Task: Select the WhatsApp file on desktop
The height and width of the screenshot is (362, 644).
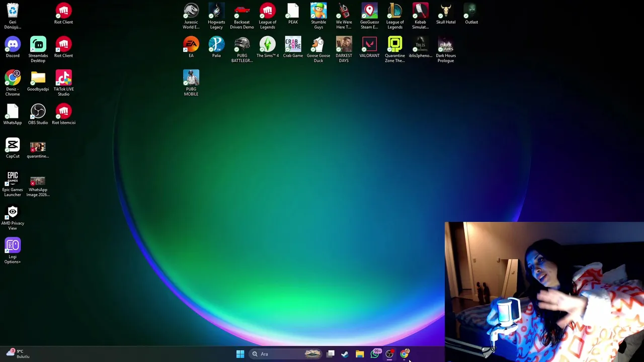Action: pos(13,114)
